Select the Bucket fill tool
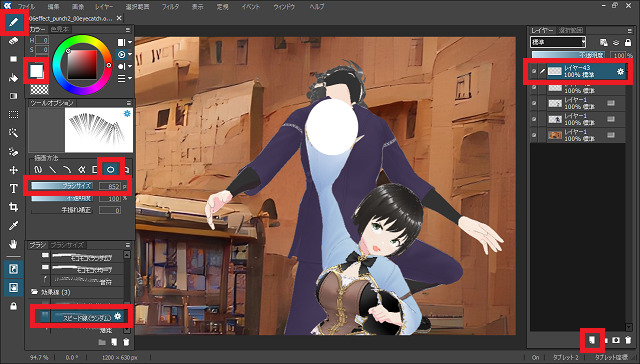Screen dimensions: 640x364 pyautogui.click(x=13, y=78)
